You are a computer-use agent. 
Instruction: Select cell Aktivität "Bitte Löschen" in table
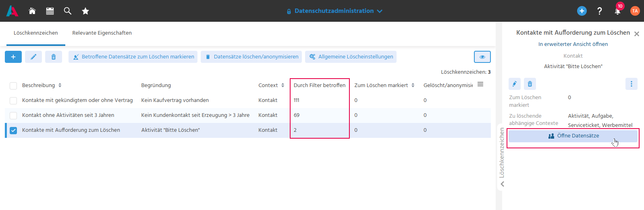(x=170, y=130)
